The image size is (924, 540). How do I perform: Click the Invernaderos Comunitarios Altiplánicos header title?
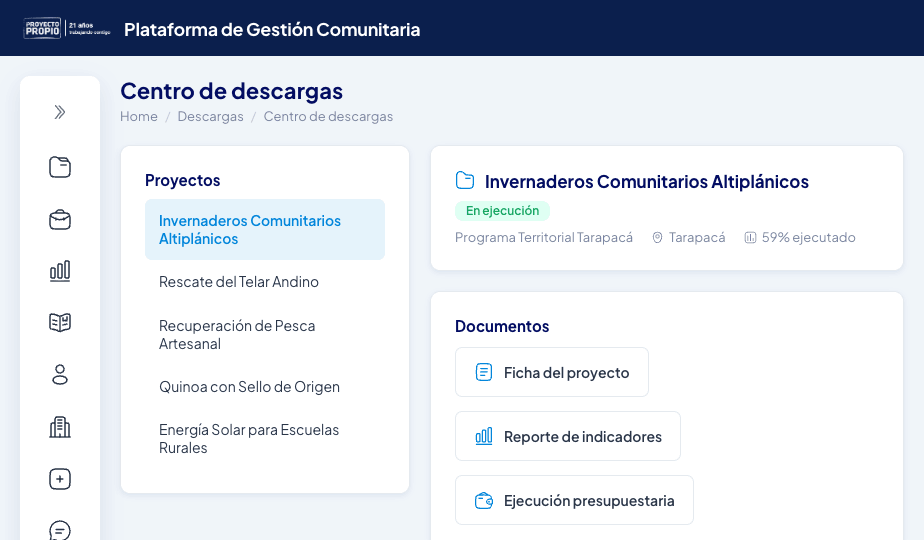[646, 182]
